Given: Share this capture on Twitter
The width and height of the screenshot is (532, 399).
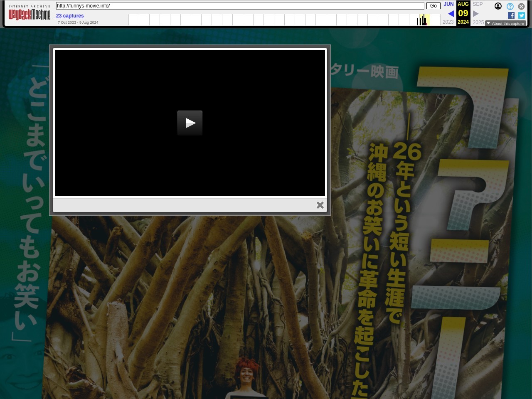Looking at the screenshot, I should [x=522, y=15].
